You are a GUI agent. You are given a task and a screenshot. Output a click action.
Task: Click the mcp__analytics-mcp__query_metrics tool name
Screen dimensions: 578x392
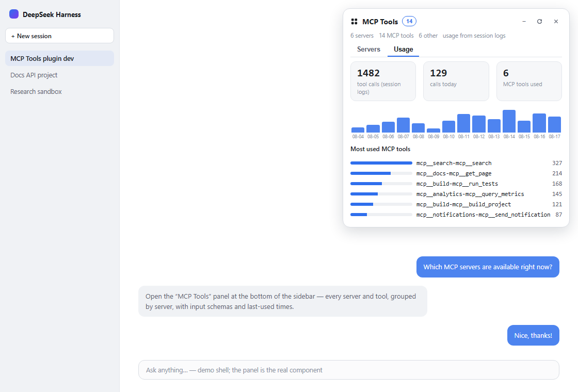tap(470, 194)
